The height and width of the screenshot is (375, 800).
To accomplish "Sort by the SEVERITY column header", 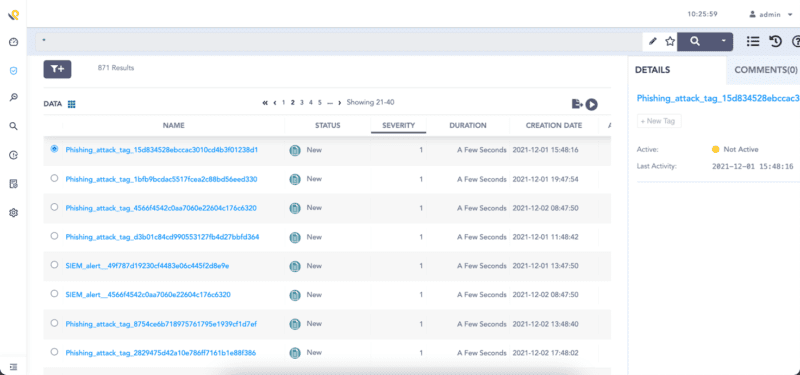I will pos(398,126).
